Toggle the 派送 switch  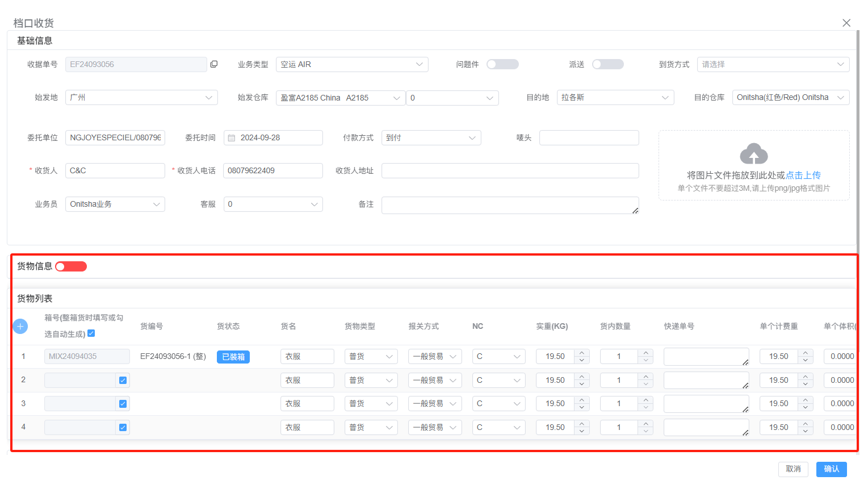click(x=608, y=64)
